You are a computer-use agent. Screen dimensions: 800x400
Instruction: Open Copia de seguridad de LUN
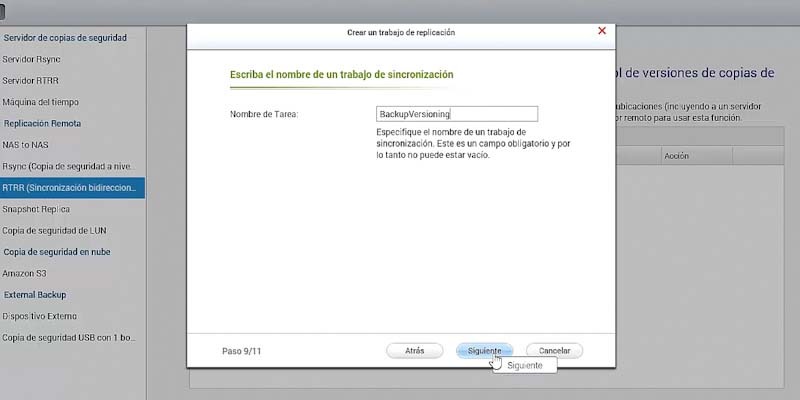tap(54, 231)
